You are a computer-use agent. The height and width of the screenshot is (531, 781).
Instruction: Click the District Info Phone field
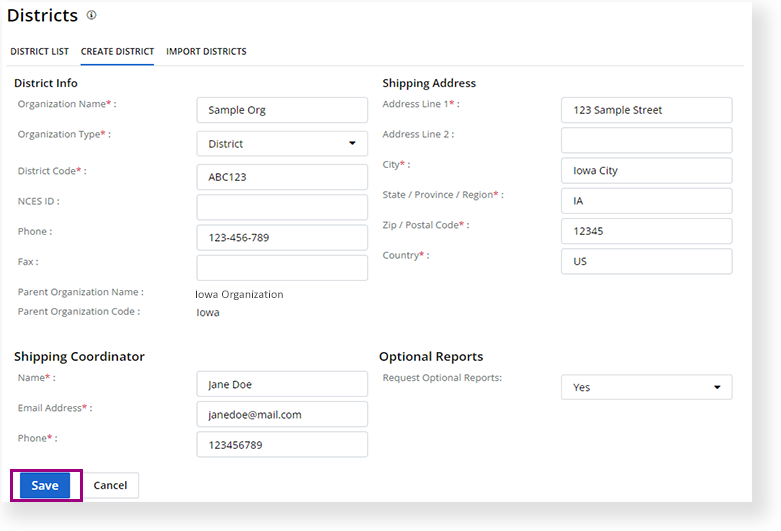[x=282, y=238]
